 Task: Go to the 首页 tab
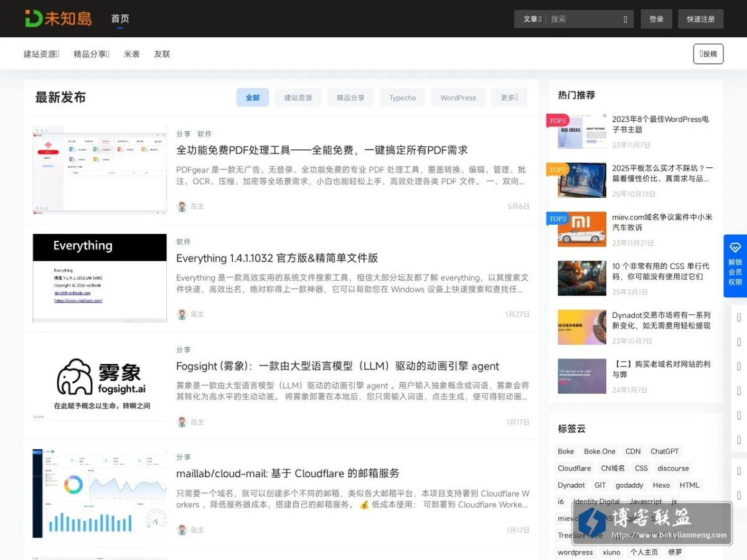pyautogui.click(x=120, y=19)
